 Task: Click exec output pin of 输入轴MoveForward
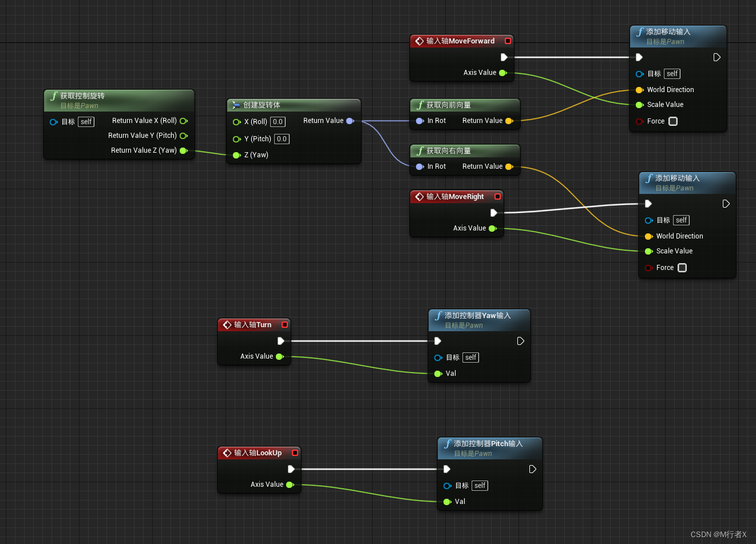[x=504, y=57]
